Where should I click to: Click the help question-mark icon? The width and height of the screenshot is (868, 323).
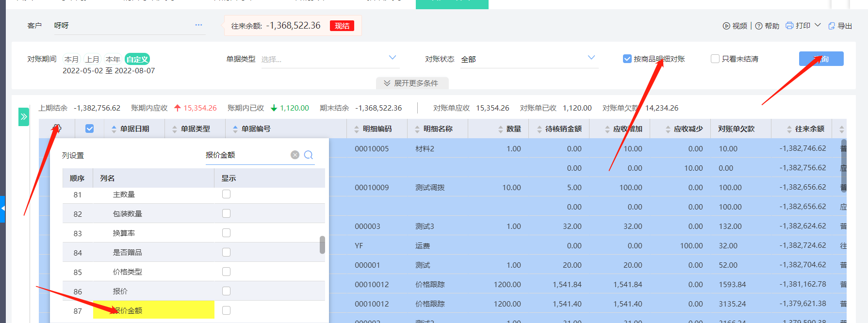click(x=759, y=26)
